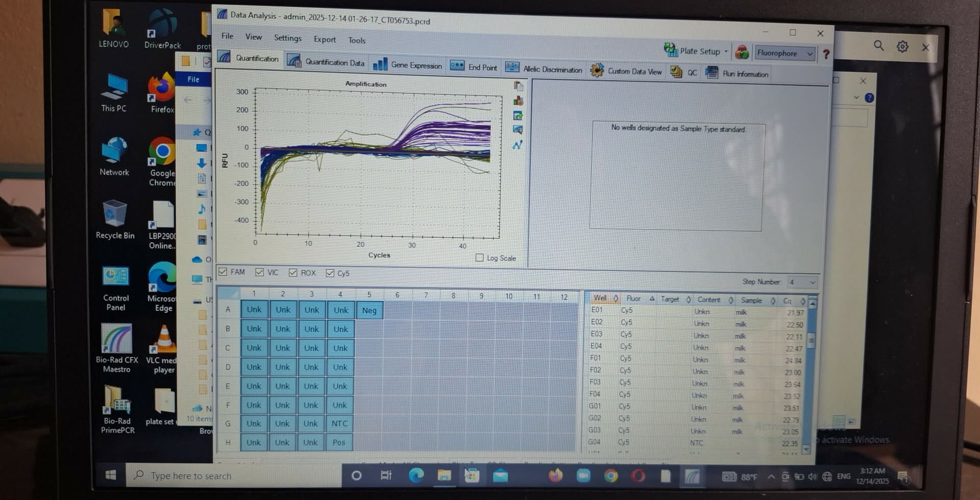Select the Pos well in row H
The height and width of the screenshot is (500, 980).
pos(339,442)
